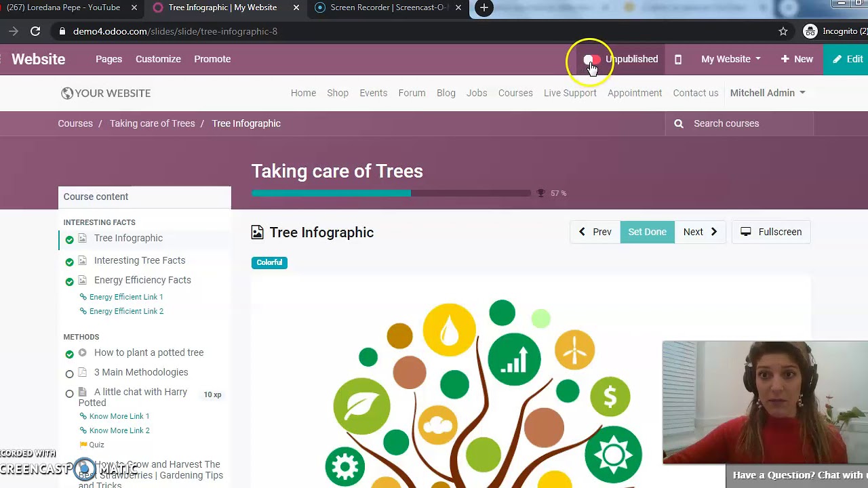The image size is (868, 488).
Task: Click the Website app label
Action: click(38, 59)
